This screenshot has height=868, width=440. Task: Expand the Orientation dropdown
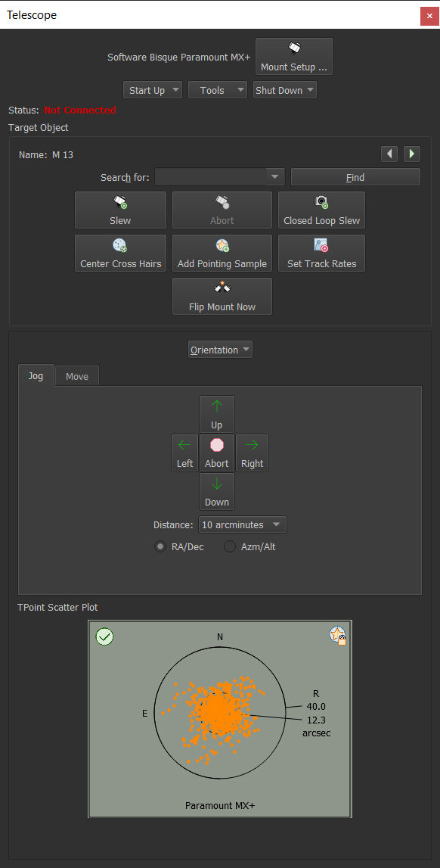click(220, 350)
